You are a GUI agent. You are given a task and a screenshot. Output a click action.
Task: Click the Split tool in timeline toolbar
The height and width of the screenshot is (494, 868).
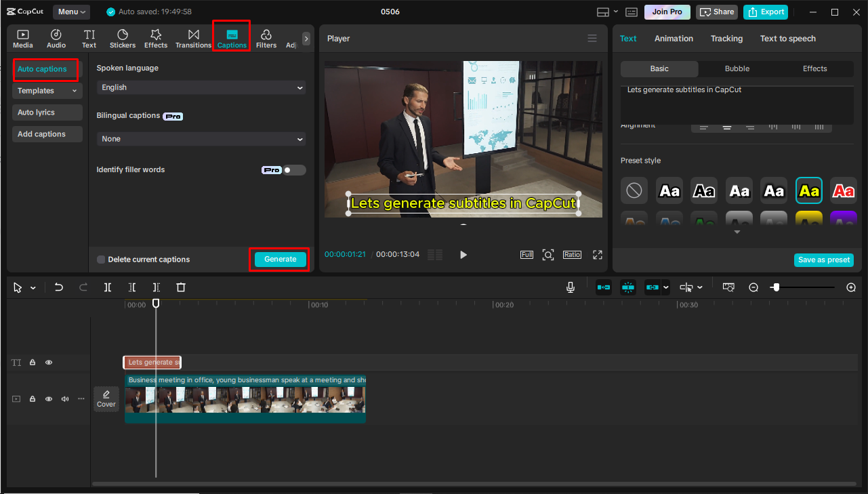(107, 287)
